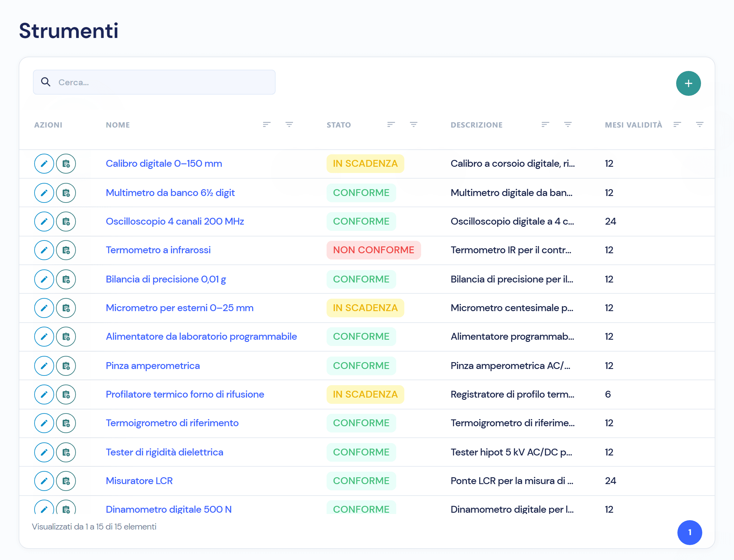The height and width of the screenshot is (560, 734).
Task: Open the Misuratore LCR link
Action: click(x=139, y=481)
